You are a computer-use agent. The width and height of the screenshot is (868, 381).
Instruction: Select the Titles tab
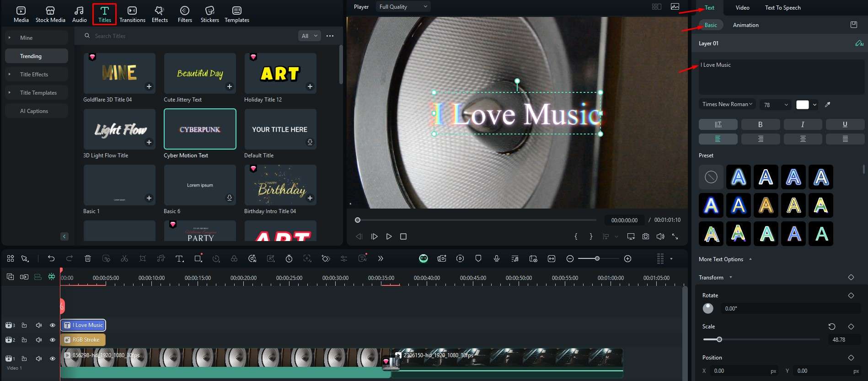104,14
